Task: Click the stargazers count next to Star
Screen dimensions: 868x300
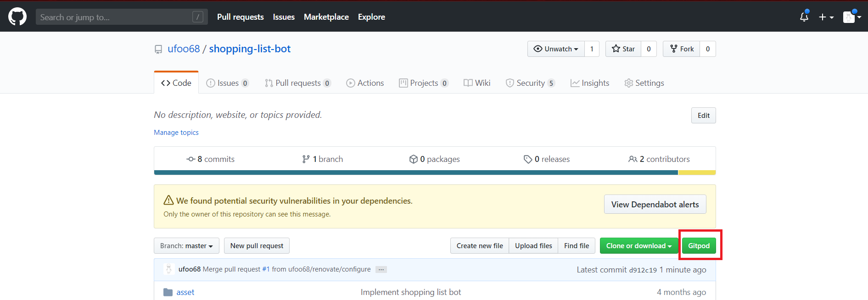Action: pyautogui.click(x=649, y=49)
